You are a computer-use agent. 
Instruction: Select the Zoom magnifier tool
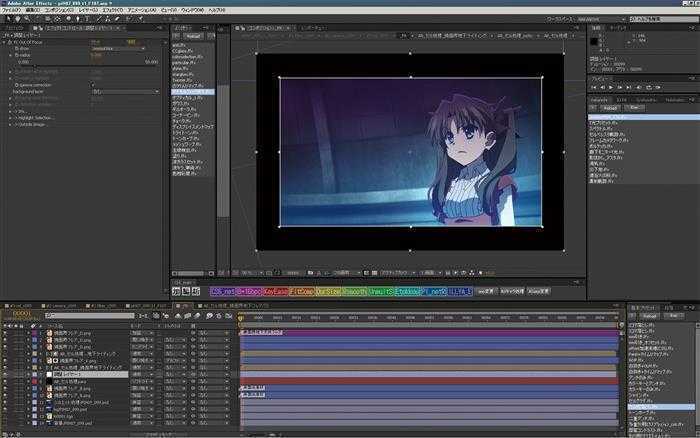pyautogui.click(x=27, y=19)
